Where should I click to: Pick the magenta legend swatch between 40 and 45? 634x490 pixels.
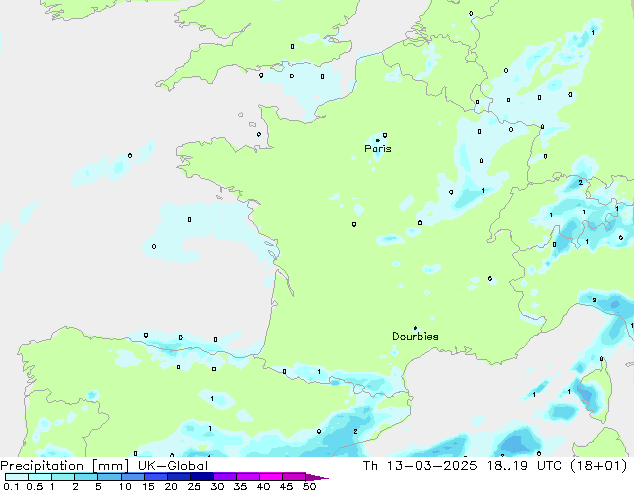(271, 477)
